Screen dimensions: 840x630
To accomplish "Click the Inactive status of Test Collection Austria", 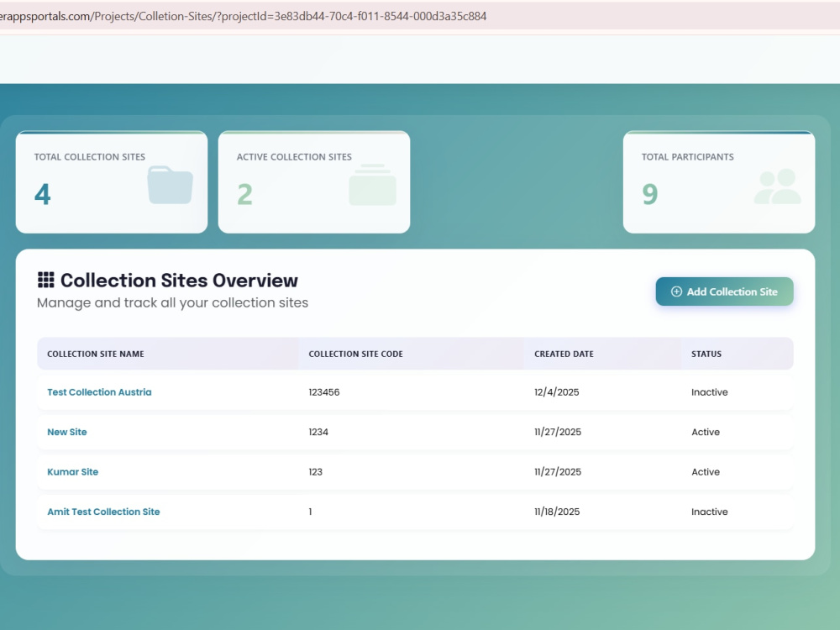I will click(709, 392).
